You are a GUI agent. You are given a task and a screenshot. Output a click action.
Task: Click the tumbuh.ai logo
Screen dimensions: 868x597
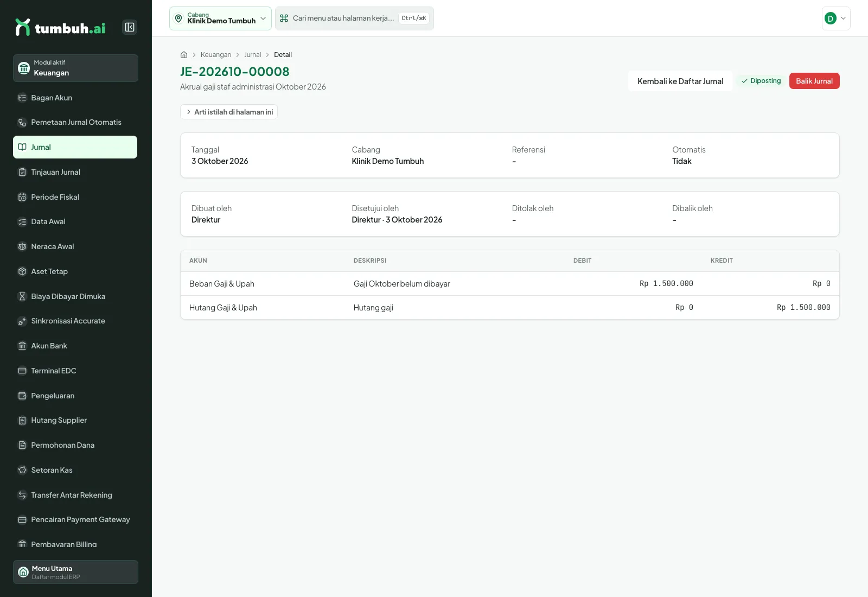click(60, 27)
